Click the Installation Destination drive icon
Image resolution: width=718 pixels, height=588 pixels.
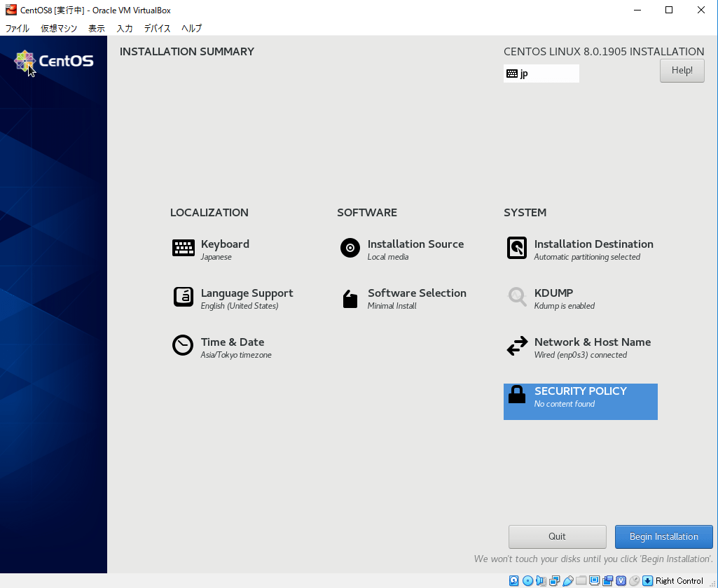tap(516, 248)
